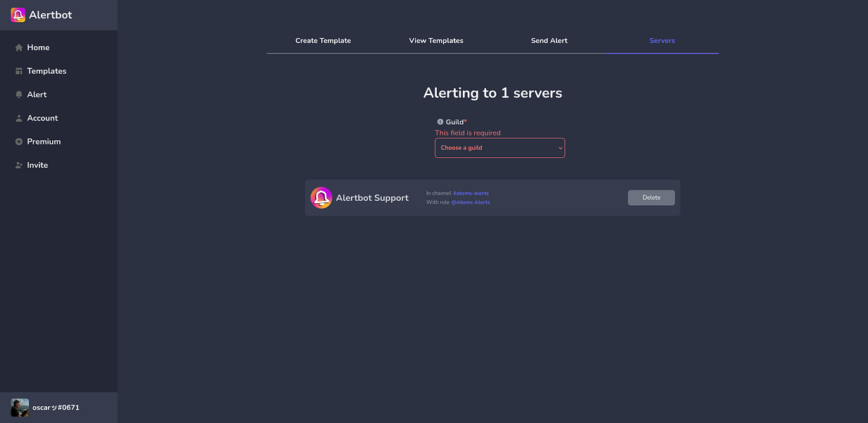Click the @Atoms Alerts role link

tap(471, 202)
